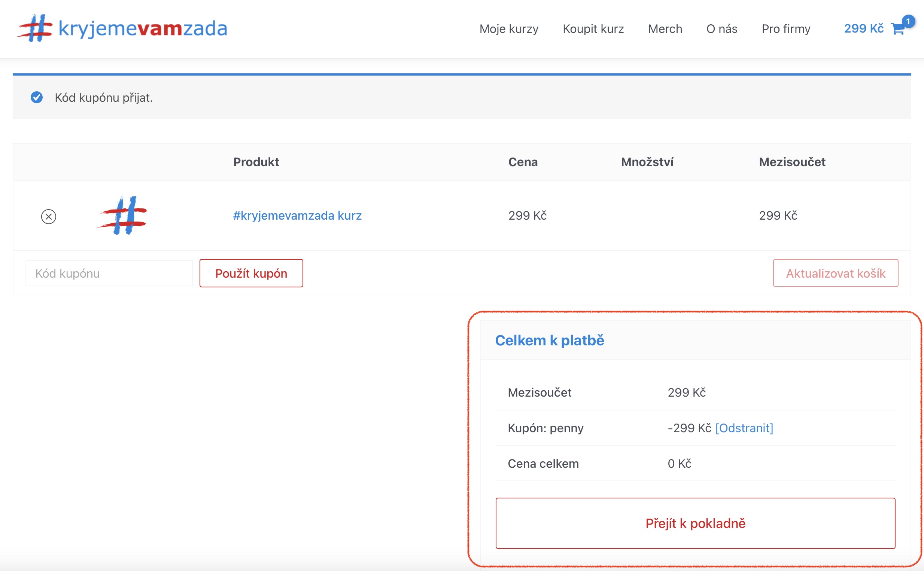The image size is (924, 571).
Task: Click the kryjemevamzada site title text
Action: click(x=143, y=29)
